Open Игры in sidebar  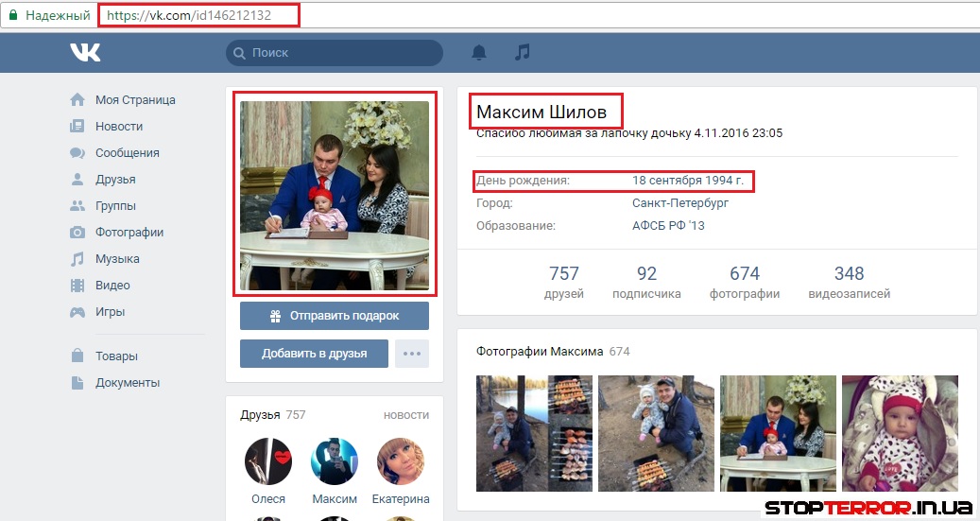coord(110,311)
